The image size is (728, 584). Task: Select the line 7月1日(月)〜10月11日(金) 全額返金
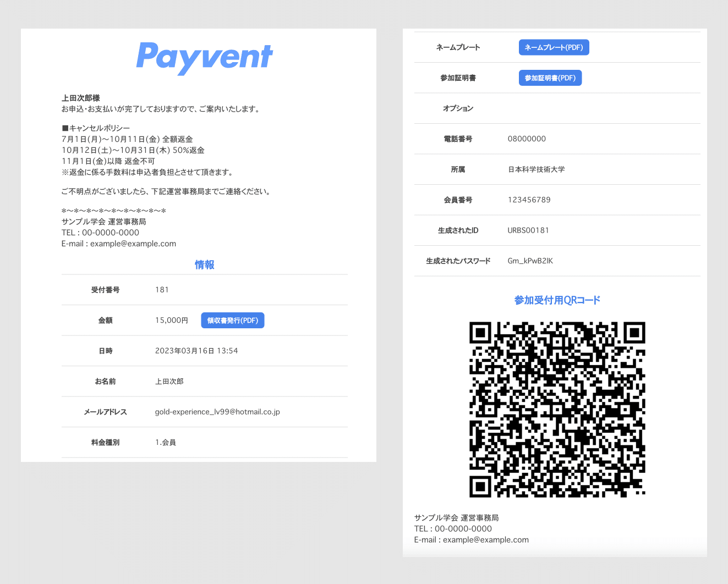pyautogui.click(x=127, y=139)
